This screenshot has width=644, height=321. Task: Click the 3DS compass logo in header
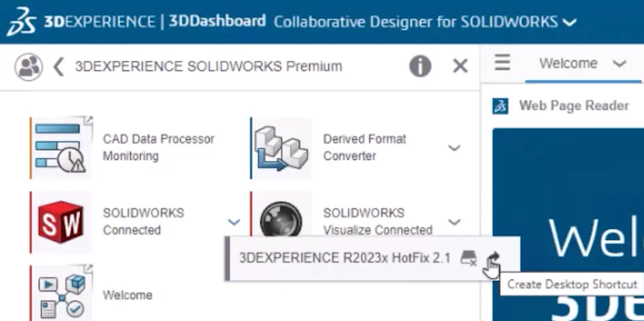(x=21, y=22)
